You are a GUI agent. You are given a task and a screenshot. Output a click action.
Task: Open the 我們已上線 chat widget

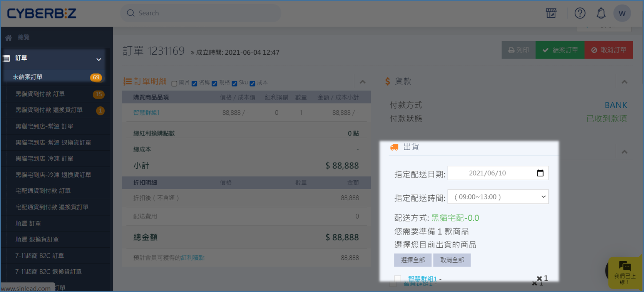point(624,272)
